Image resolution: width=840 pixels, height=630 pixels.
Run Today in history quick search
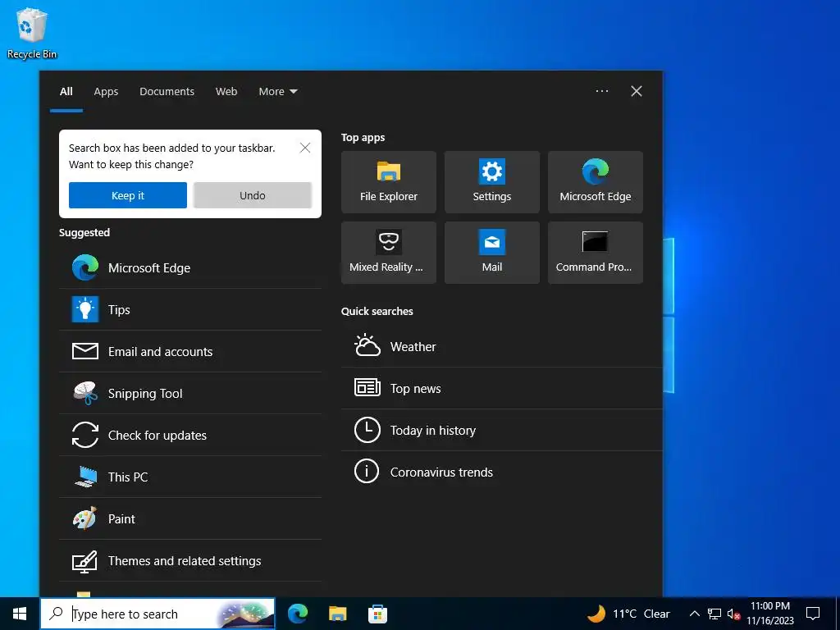(501, 430)
